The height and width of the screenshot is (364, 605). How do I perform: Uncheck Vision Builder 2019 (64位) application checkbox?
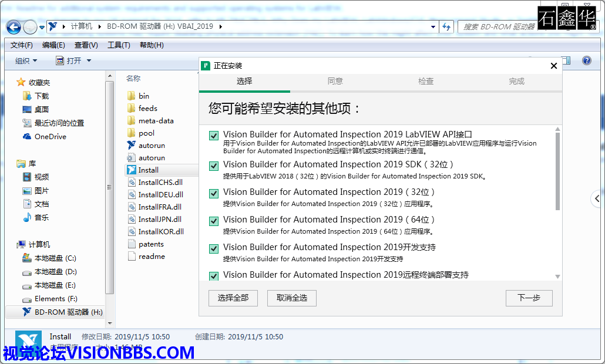tap(213, 221)
